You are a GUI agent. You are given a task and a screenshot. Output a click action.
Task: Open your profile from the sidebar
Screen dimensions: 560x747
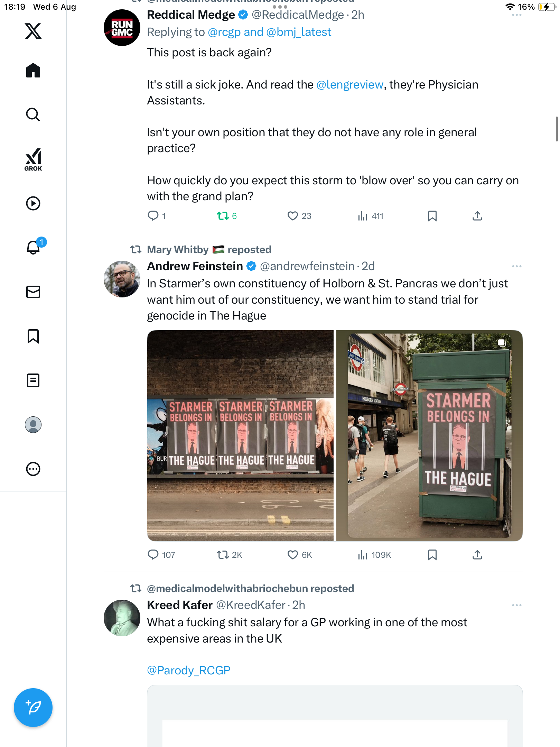33,425
